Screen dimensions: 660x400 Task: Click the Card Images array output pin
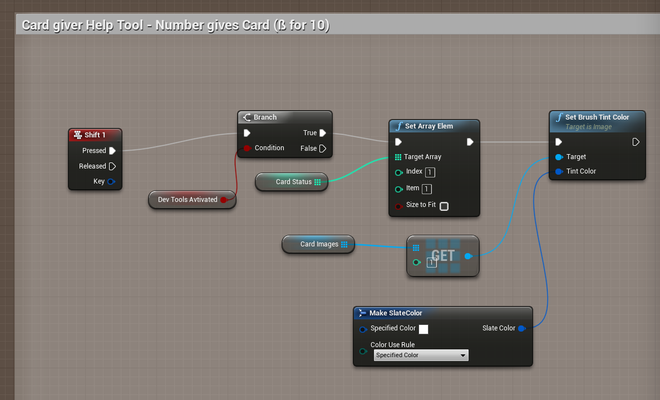tap(344, 244)
